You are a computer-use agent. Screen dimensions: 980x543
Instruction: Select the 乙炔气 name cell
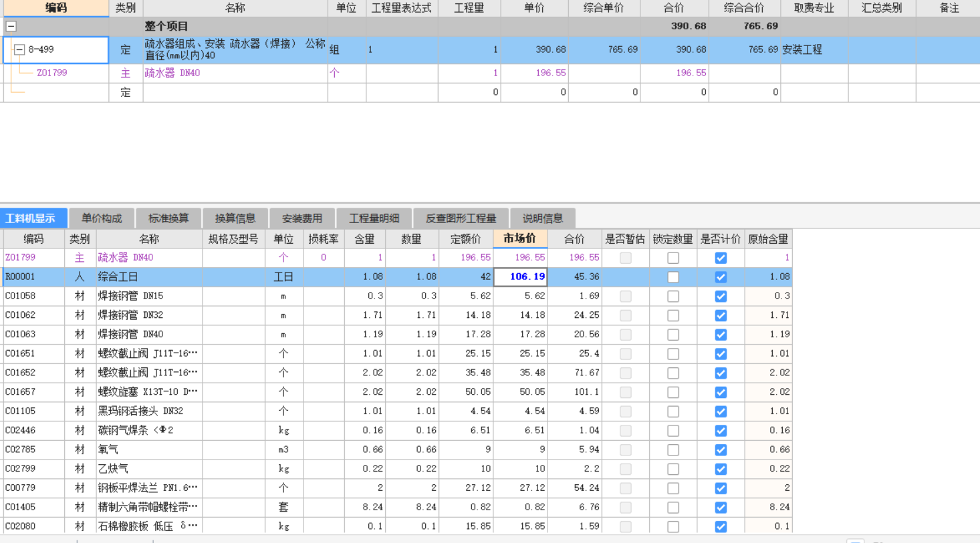(x=149, y=469)
